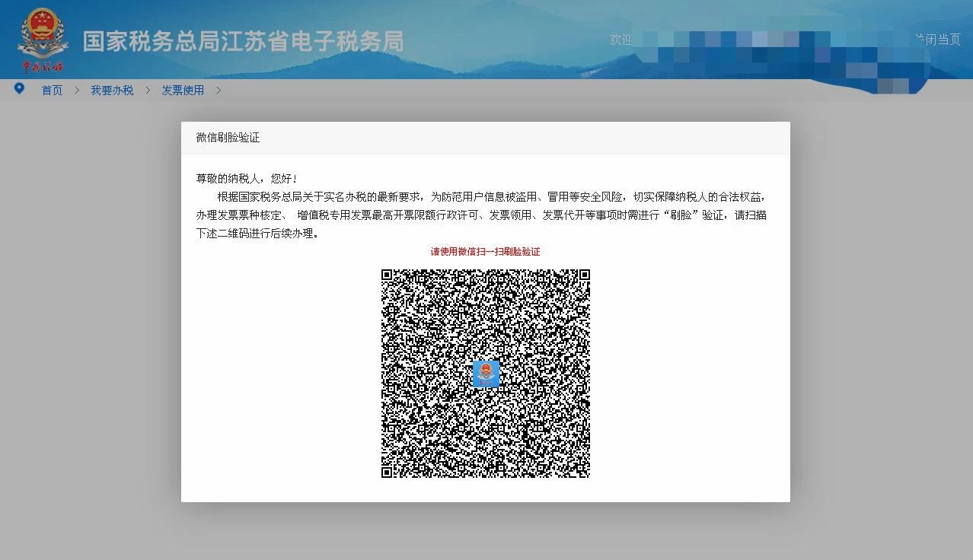The image size is (973, 560).
Task: Click the chevron after 首页 breadcrumb
Action: pyautogui.click(x=77, y=91)
